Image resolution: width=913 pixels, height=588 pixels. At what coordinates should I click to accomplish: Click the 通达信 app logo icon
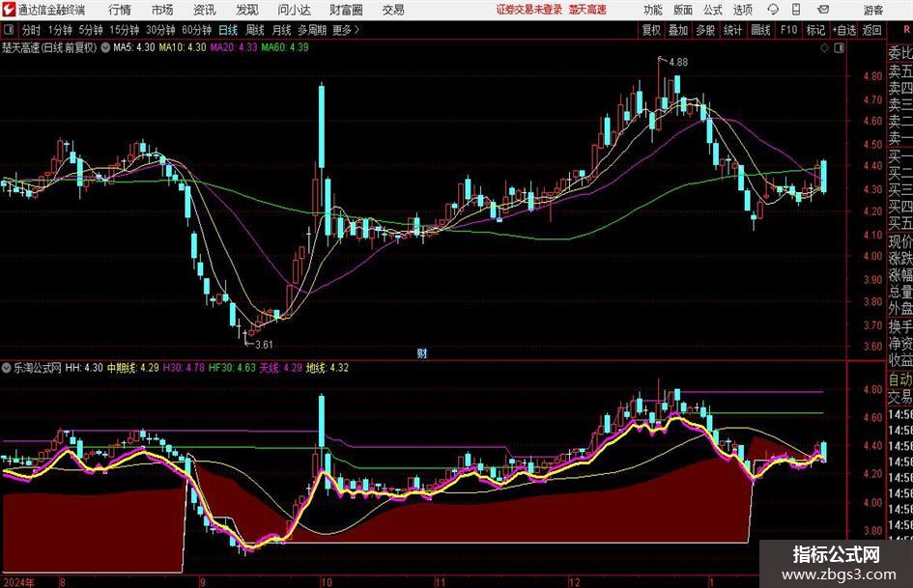pos(8,10)
